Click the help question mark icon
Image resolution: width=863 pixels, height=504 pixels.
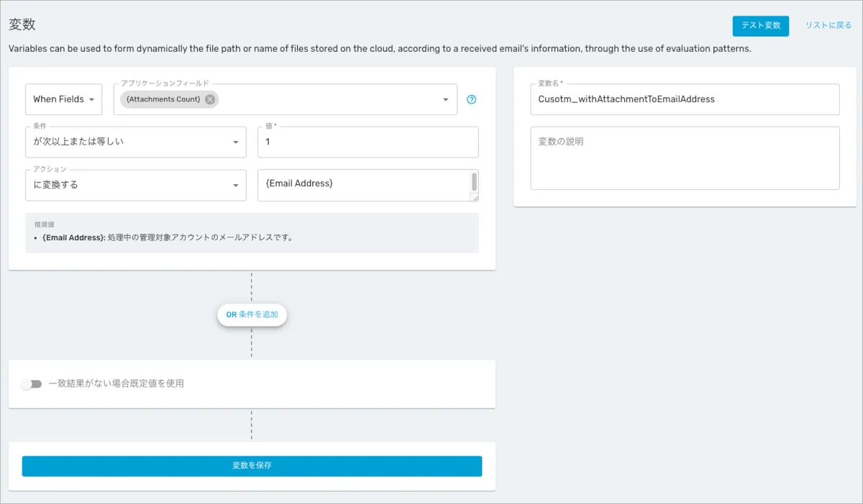[472, 99]
